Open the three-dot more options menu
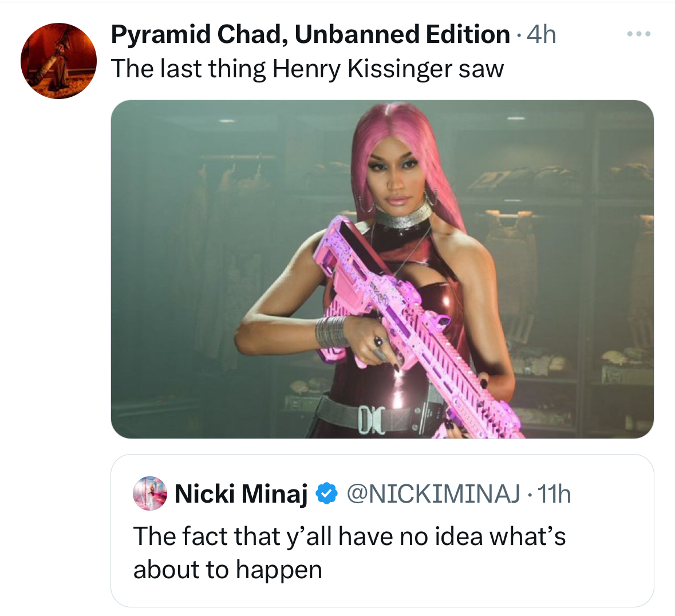 pos(638,34)
